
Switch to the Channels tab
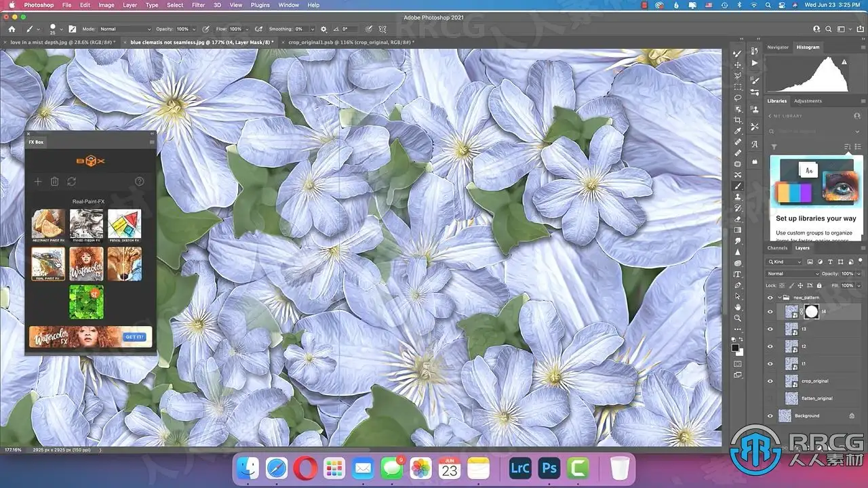pos(777,248)
